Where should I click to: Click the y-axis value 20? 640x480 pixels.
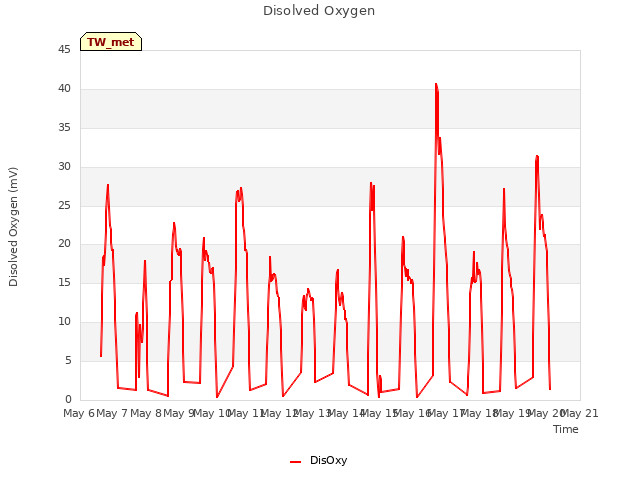pyautogui.click(x=64, y=244)
